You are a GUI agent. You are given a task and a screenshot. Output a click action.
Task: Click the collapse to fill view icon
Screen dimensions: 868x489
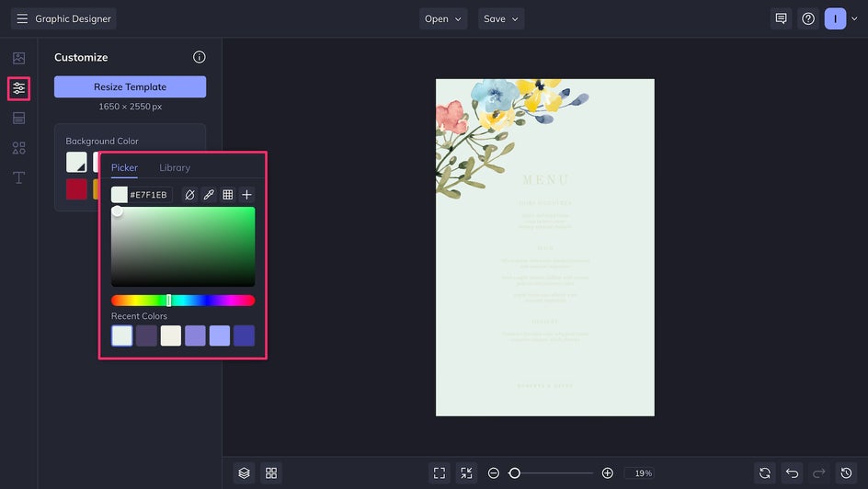tap(467, 473)
